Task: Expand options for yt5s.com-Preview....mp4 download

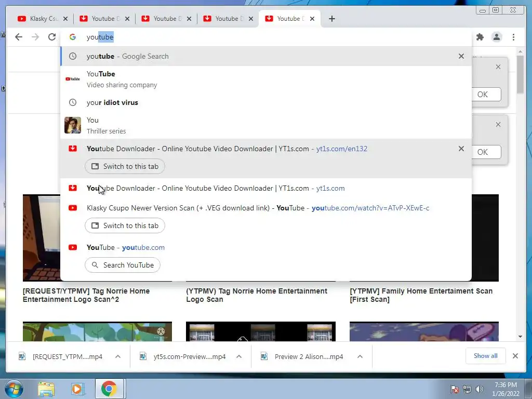Action: [x=239, y=356]
